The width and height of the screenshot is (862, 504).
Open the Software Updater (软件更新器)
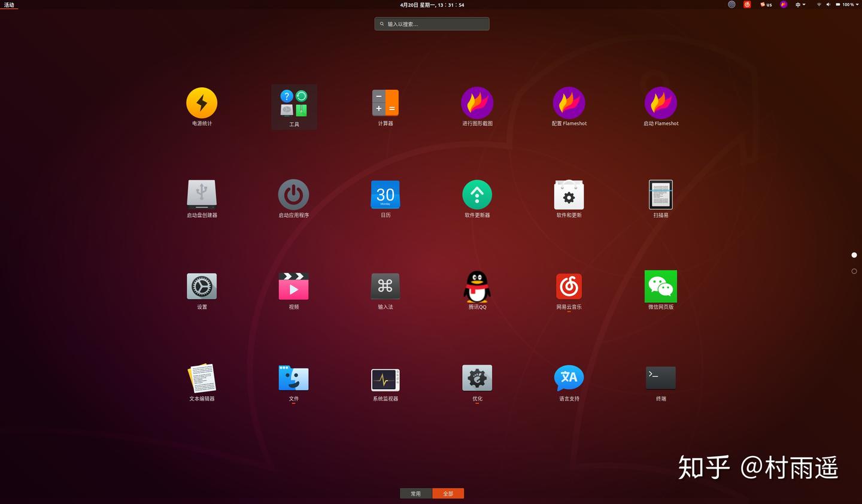coord(477,195)
